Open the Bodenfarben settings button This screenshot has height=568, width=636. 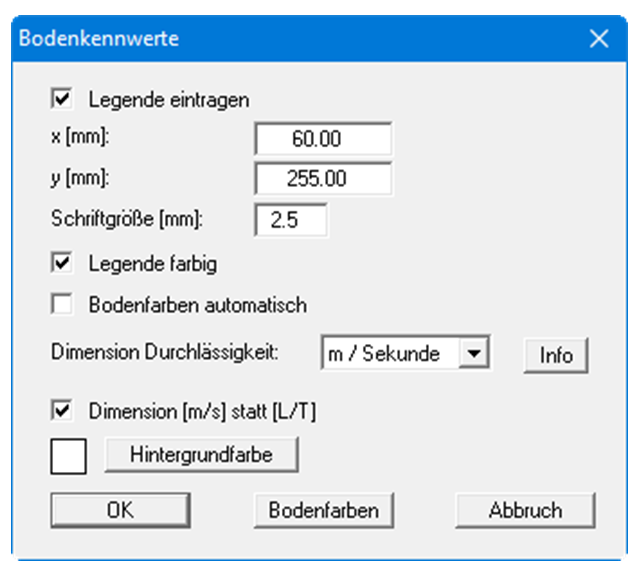(323, 510)
